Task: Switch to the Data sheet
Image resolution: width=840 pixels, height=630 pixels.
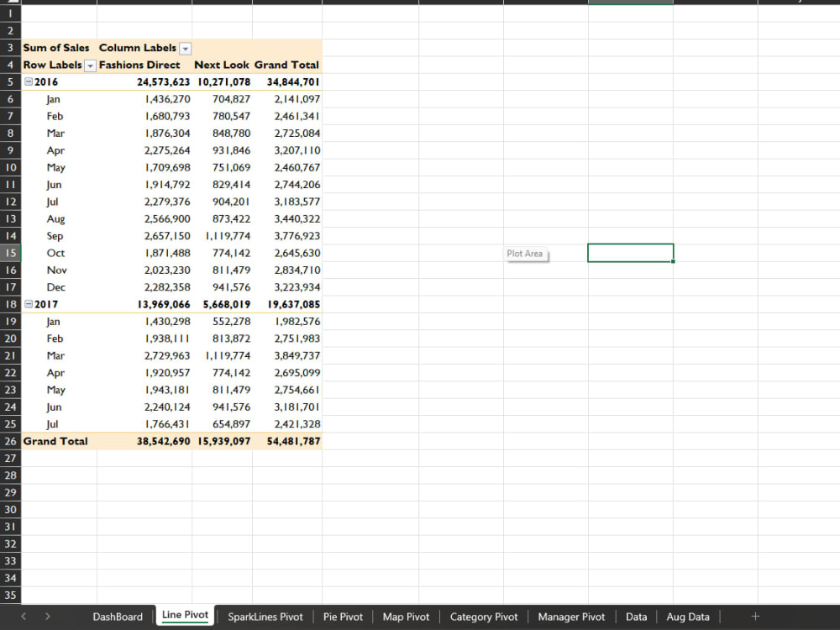Action: click(x=636, y=616)
